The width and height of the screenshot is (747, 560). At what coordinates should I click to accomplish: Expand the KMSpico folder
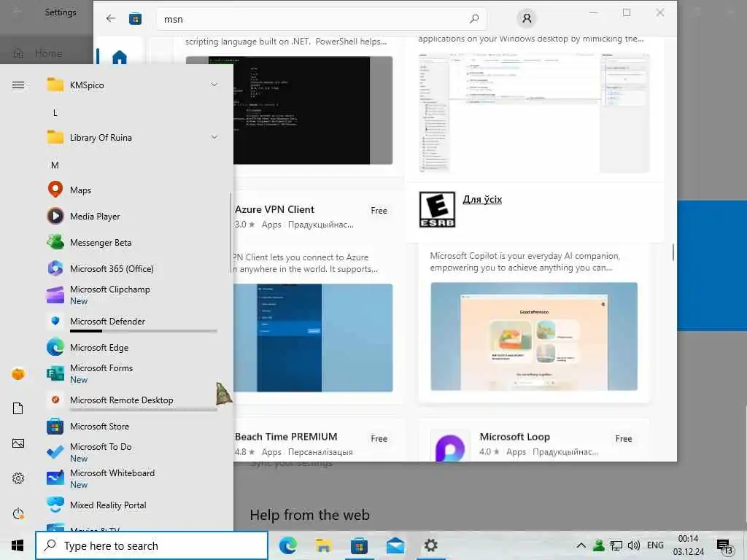(132, 85)
